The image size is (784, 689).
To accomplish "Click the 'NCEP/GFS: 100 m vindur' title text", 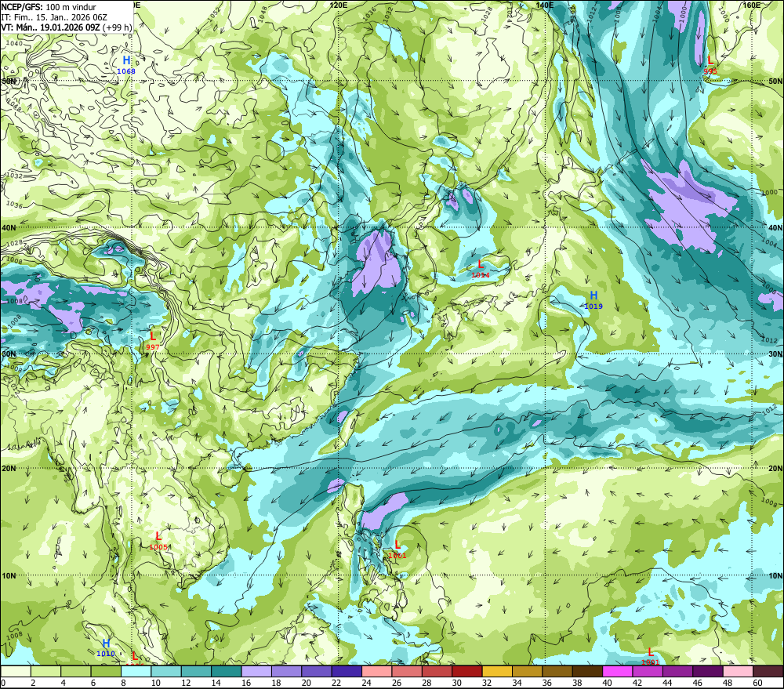I will (x=49, y=7).
